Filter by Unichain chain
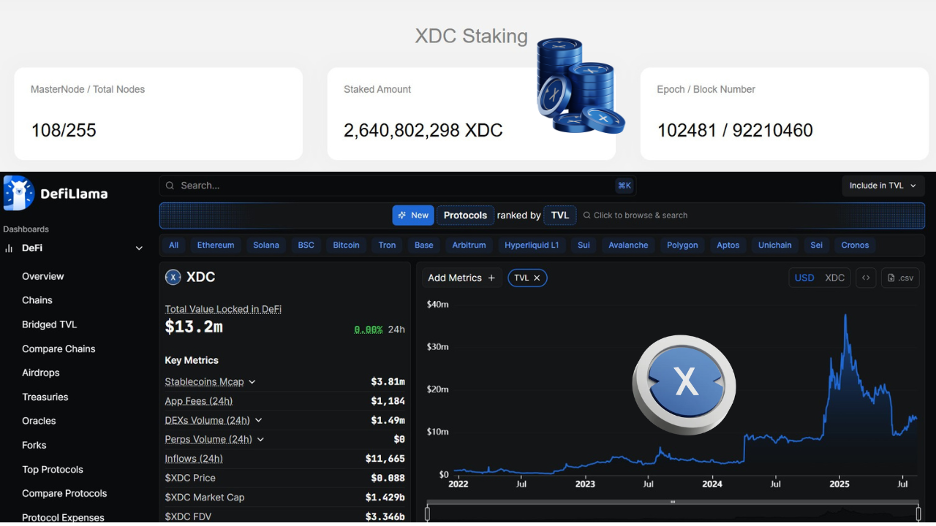The width and height of the screenshot is (936, 526). (x=775, y=245)
